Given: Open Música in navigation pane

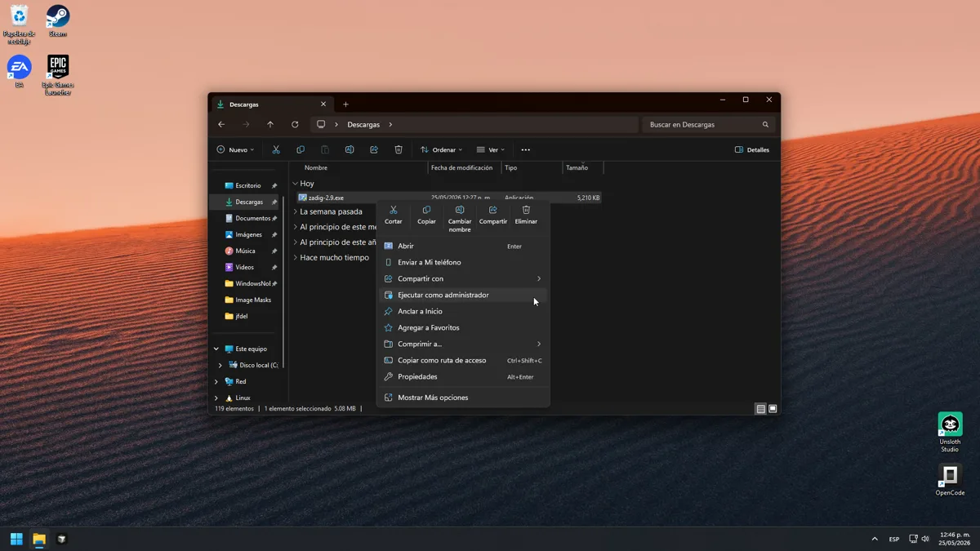Looking at the screenshot, I should [x=244, y=251].
